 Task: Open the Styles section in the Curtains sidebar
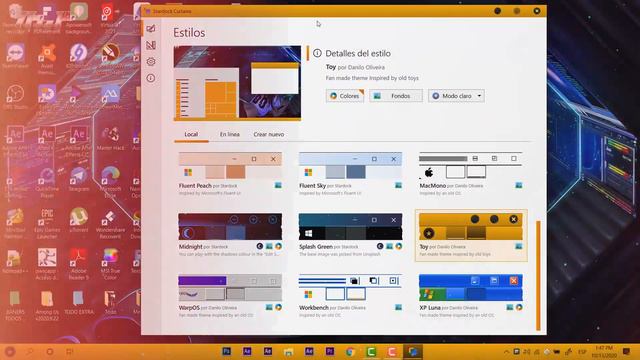tap(151, 29)
